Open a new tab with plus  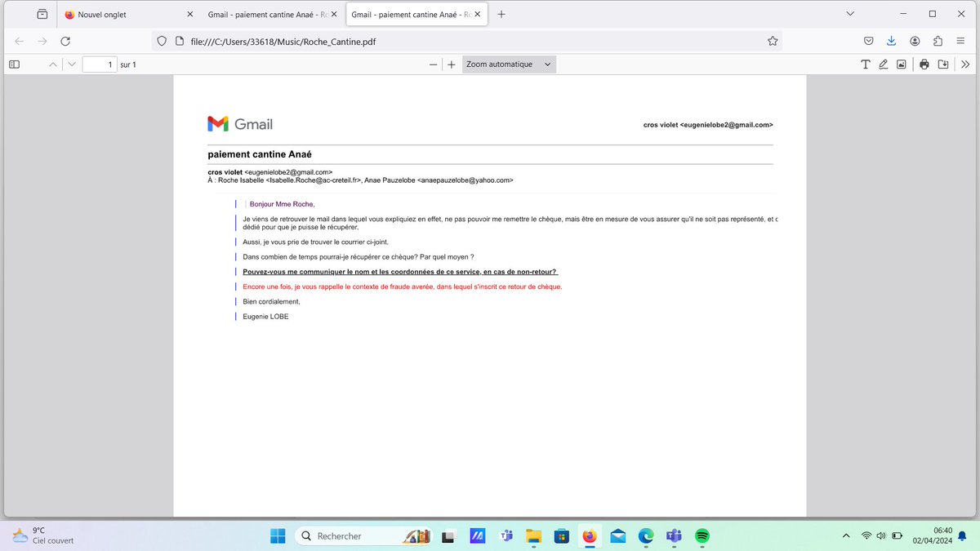501,15
